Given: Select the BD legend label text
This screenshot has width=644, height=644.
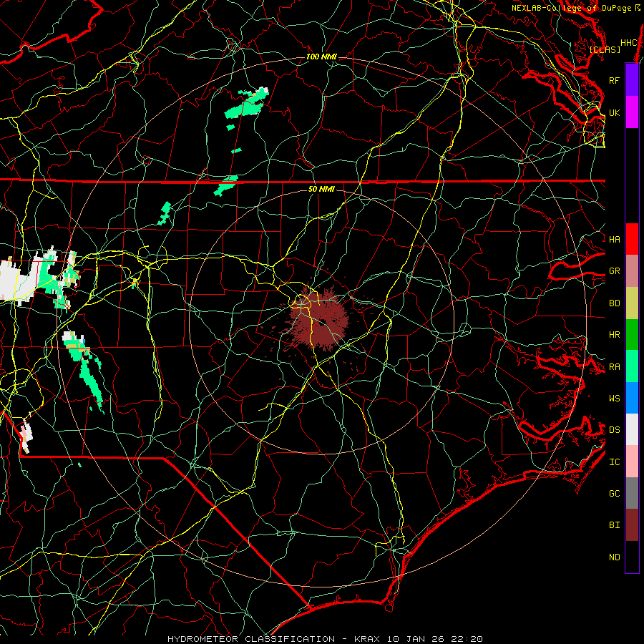Looking at the screenshot, I should 615,303.
